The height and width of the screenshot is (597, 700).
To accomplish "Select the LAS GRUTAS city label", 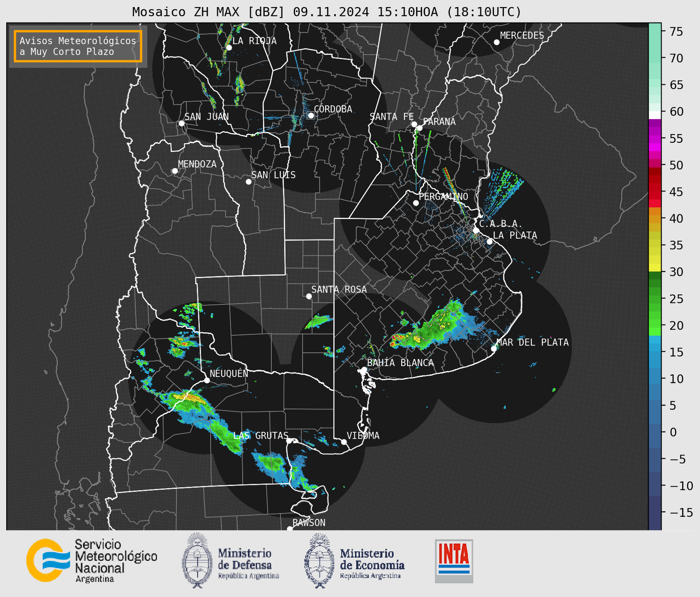I will (261, 436).
